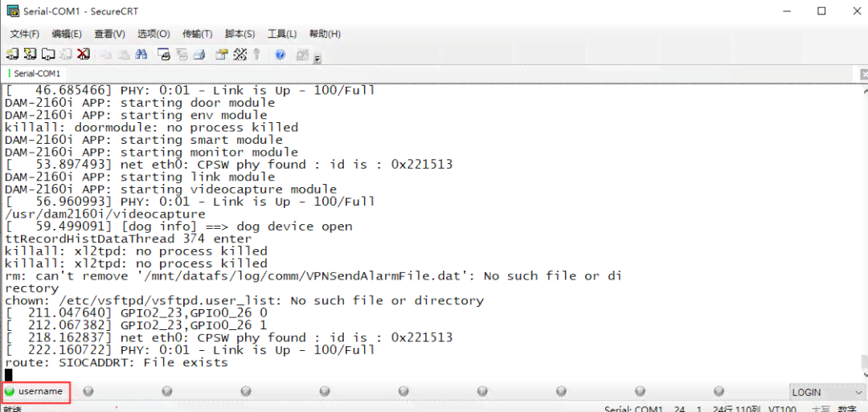
Task: Select the Serial-COM1 session tab
Action: tap(35, 74)
